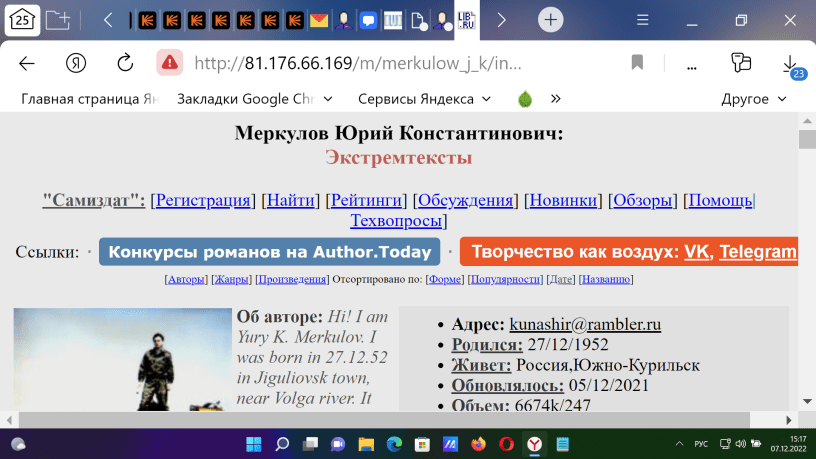The height and width of the screenshot is (459, 816).
Task: Bookmark this page with bookmark icon
Action: pyautogui.click(x=637, y=63)
